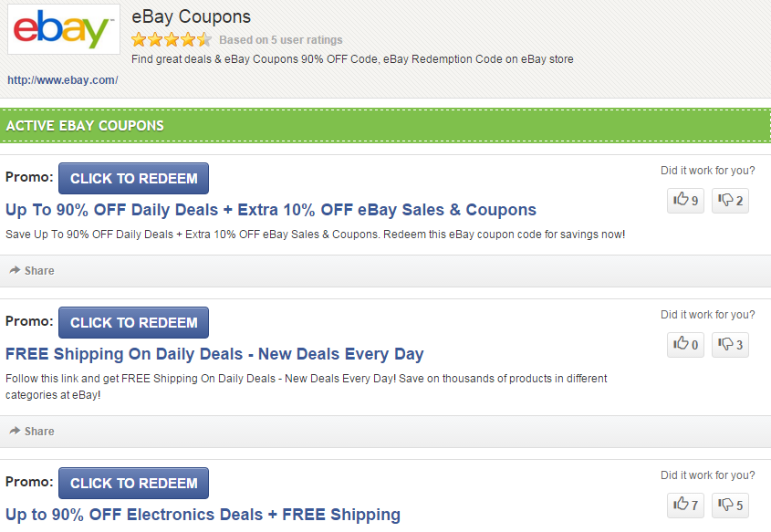Click the five-star user rating
The height and width of the screenshot is (532, 771).
[171, 39]
